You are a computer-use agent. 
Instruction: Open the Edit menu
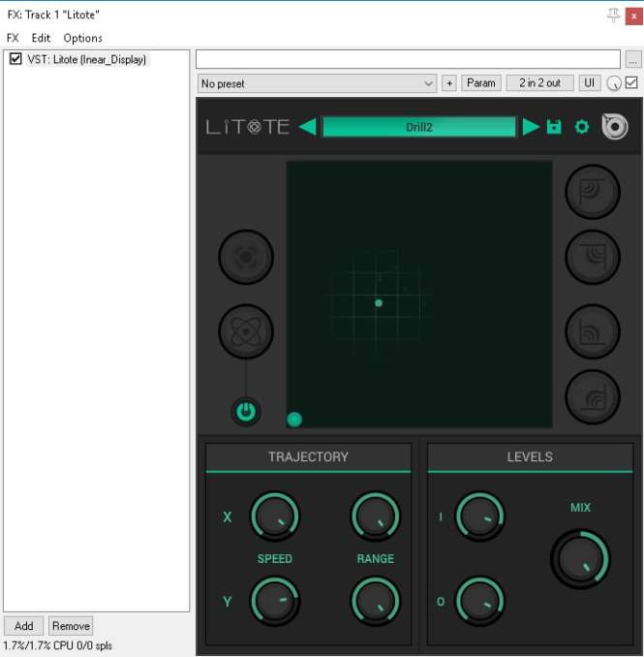click(x=41, y=38)
